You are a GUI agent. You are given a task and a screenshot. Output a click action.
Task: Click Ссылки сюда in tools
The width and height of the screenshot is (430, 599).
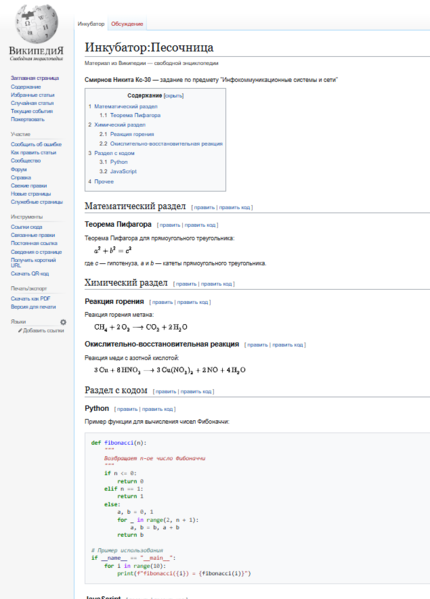click(26, 227)
